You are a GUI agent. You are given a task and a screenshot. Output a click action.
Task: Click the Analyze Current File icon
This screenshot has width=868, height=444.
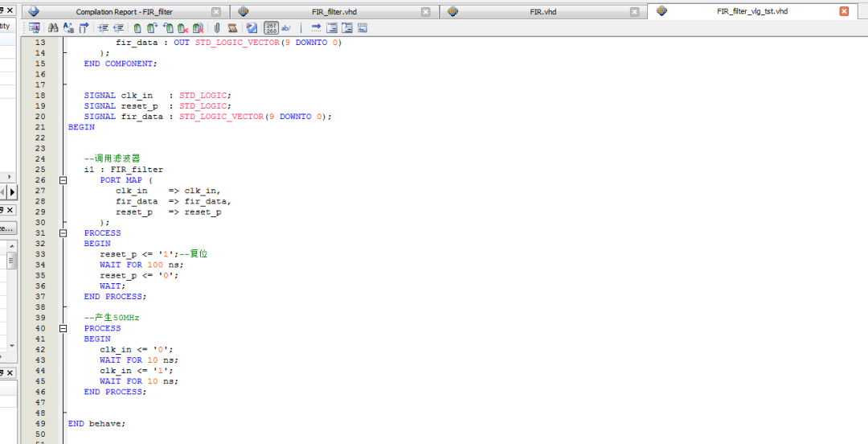(252, 28)
